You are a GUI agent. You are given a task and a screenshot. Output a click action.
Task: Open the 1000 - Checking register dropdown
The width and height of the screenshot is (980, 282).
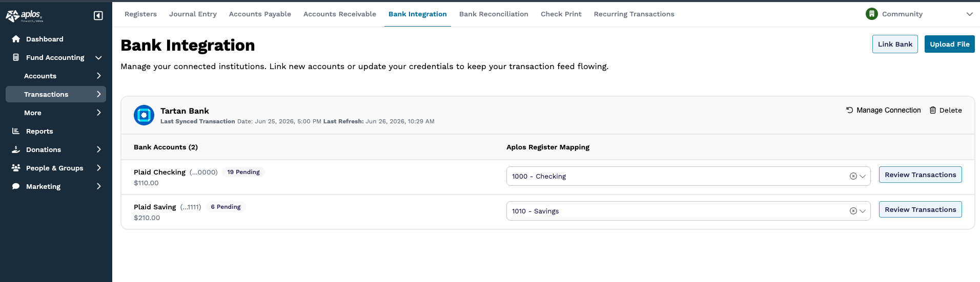click(x=863, y=176)
